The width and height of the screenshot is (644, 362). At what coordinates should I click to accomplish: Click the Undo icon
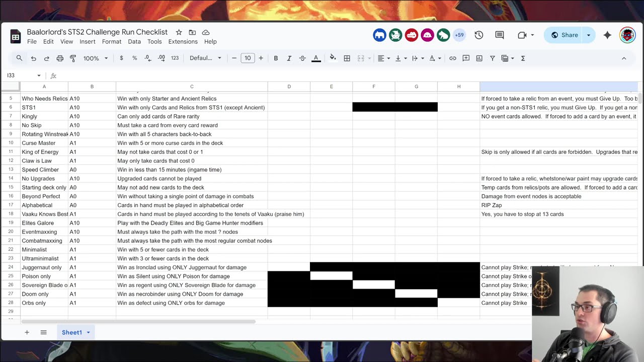tap(33, 58)
